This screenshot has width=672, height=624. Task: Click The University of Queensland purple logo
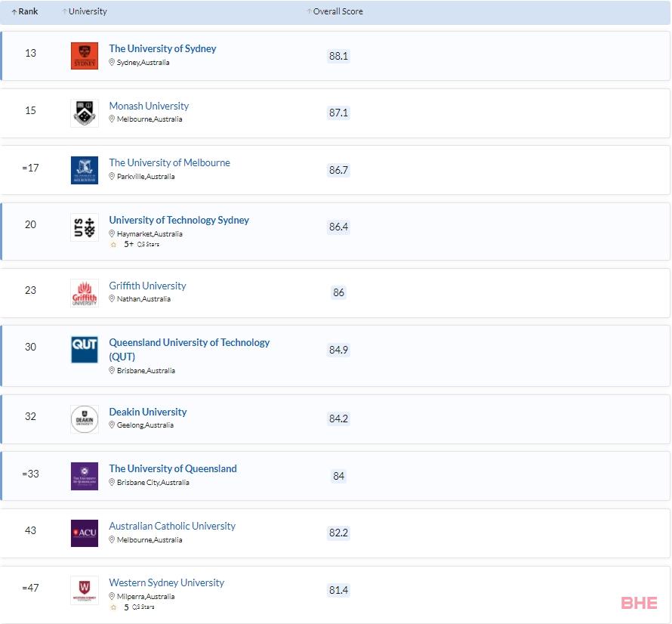(85, 476)
